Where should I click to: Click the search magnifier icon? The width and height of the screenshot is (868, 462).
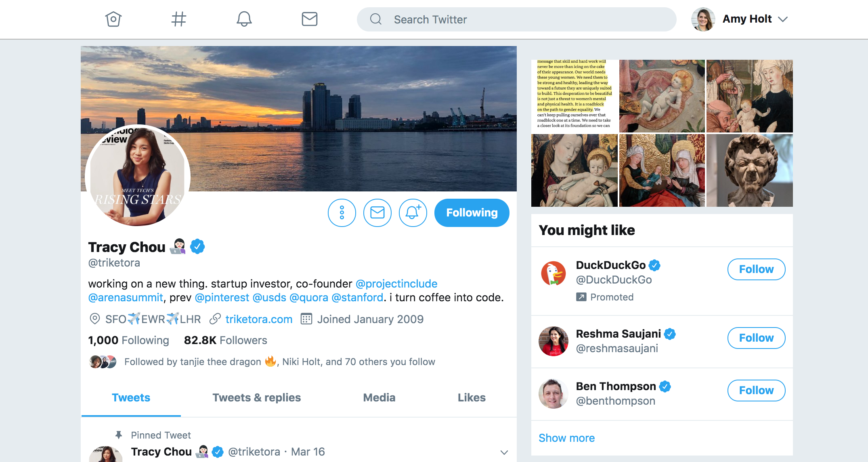pyautogui.click(x=376, y=19)
